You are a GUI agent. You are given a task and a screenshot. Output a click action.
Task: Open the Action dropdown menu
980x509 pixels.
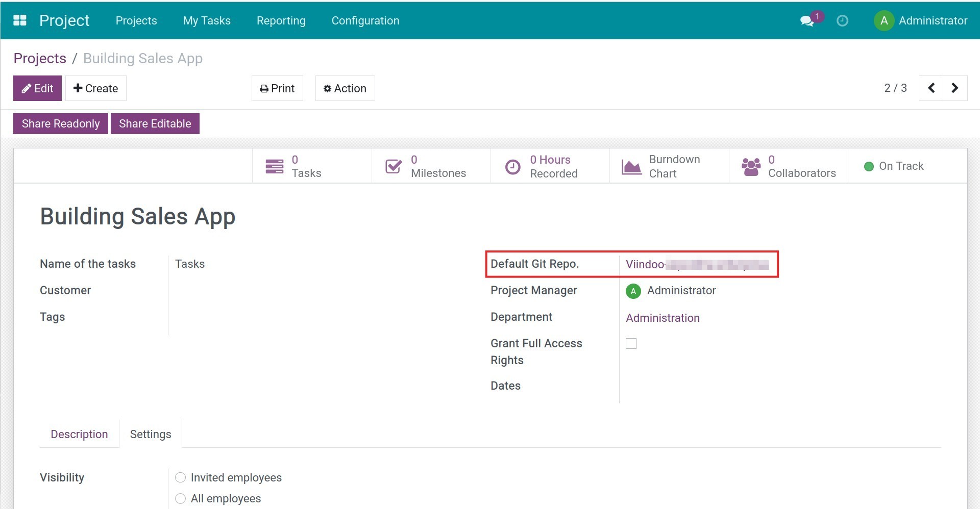pyautogui.click(x=345, y=88)
